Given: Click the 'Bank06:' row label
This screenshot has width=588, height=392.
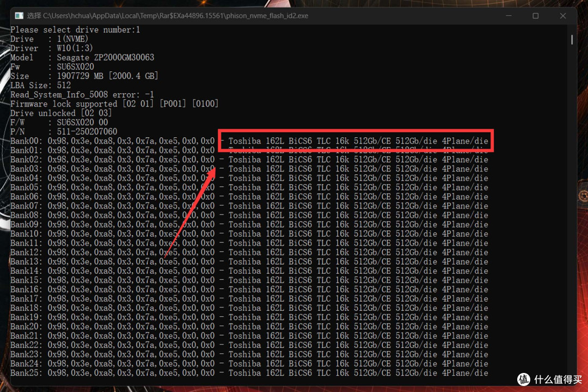Looking at the screenshot, I should coord(27,197).
